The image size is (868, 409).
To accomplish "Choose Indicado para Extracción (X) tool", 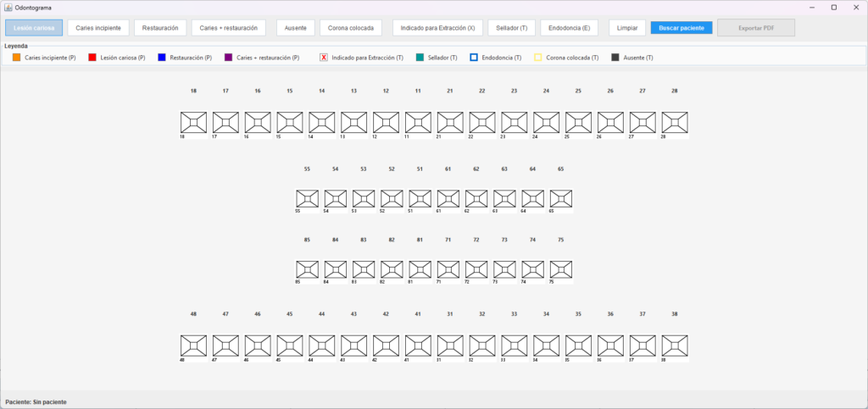I will click(438, 28).
